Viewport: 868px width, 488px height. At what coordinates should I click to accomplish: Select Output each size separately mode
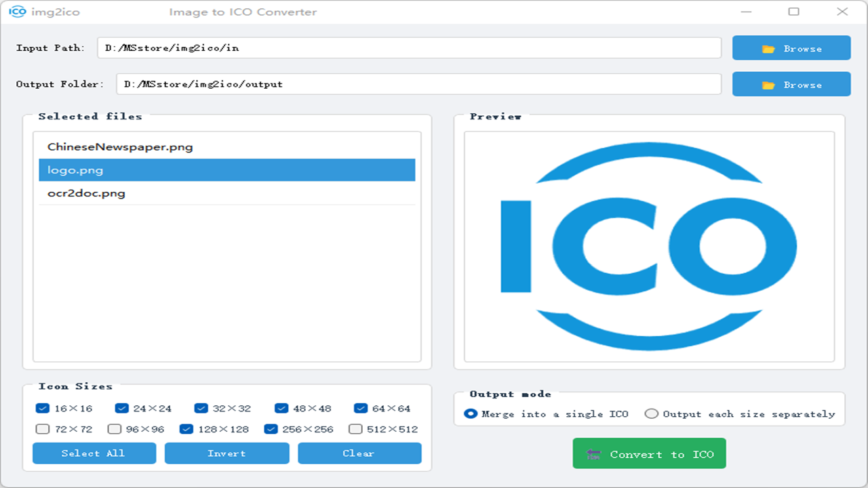(652, 413)
